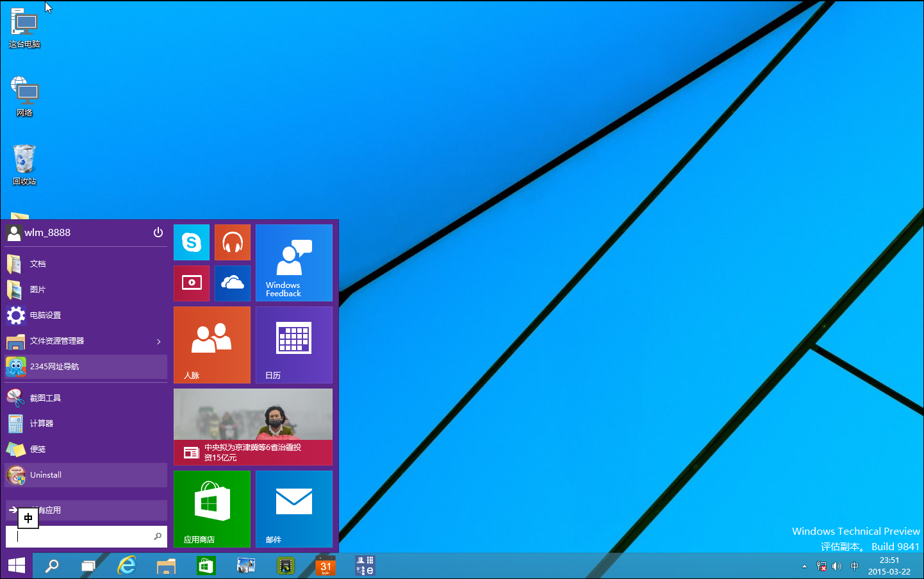Open 电脑设置 PC settings
924x579 pixels.
pyautogui.click(x=86, y=315)
